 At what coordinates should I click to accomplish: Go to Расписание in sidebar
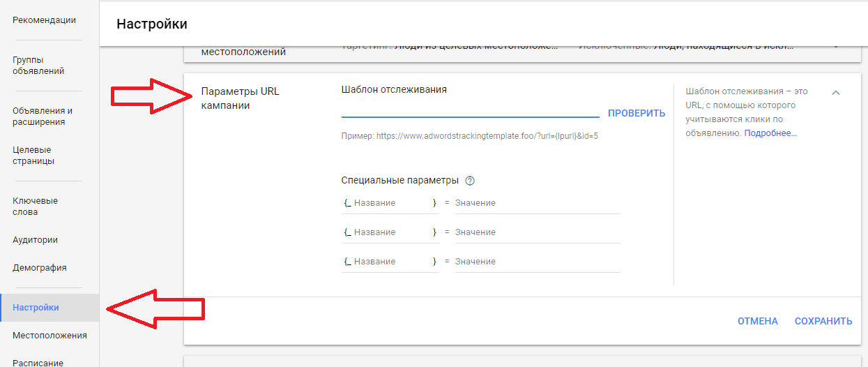pos(38,363)
